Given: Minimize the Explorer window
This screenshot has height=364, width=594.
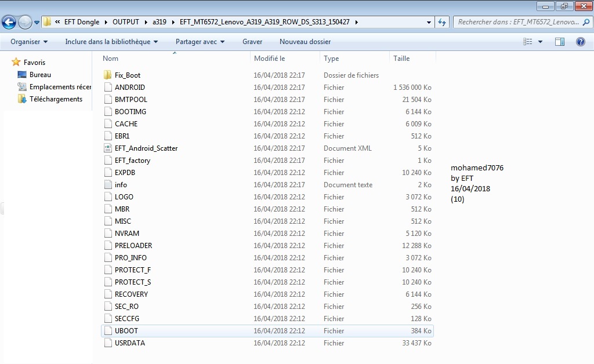Looking at the screenshot, I should point(545,6).
